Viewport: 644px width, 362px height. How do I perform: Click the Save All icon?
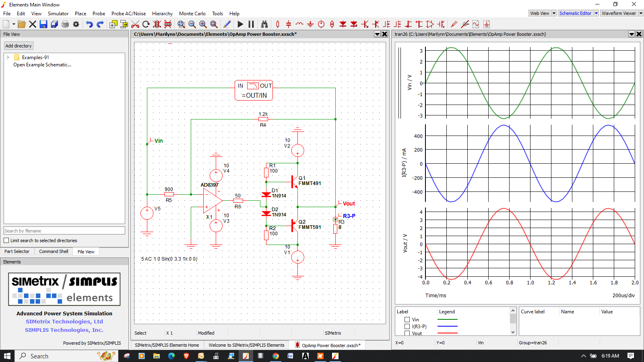pyautogui.click(x=54, y=24)
